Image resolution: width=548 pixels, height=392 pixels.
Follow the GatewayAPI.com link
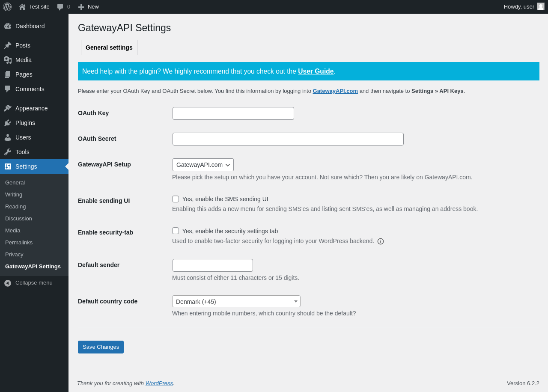(x=335, y=91)
